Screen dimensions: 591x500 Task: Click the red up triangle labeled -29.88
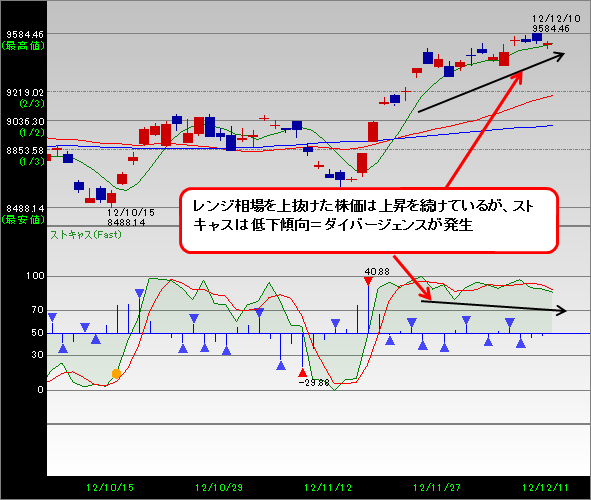302,373
